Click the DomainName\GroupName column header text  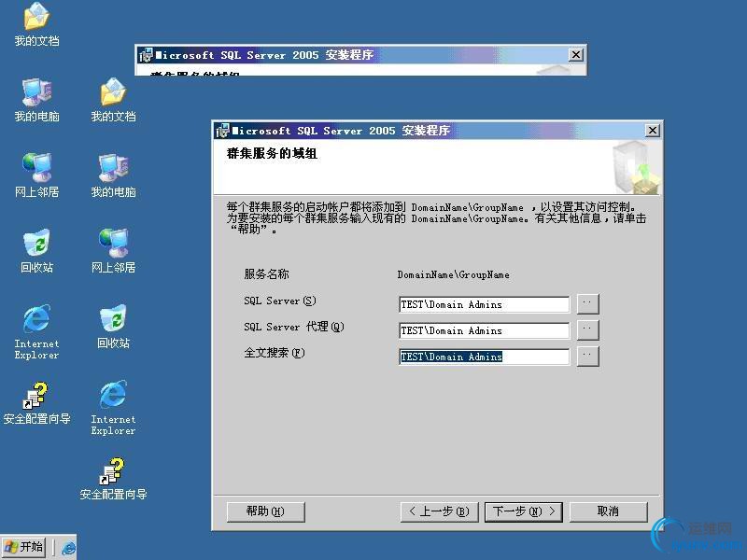pos(453,274)
